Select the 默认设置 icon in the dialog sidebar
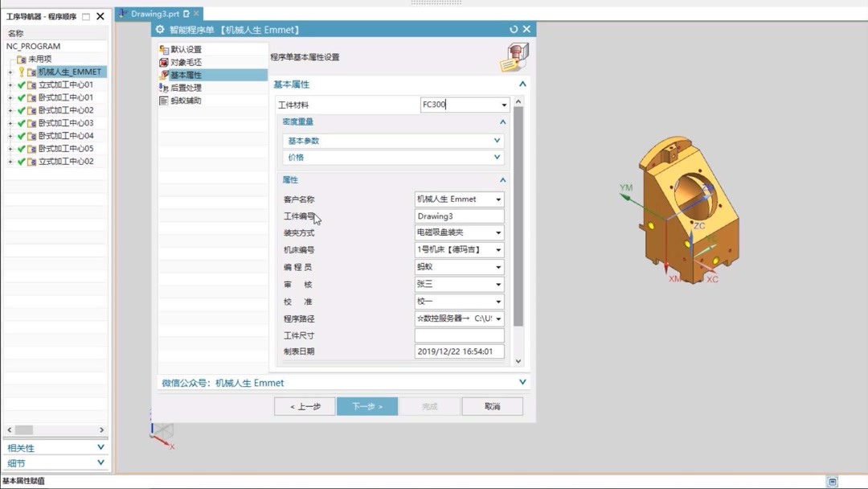The image size is (868, 489). [162, 50]
